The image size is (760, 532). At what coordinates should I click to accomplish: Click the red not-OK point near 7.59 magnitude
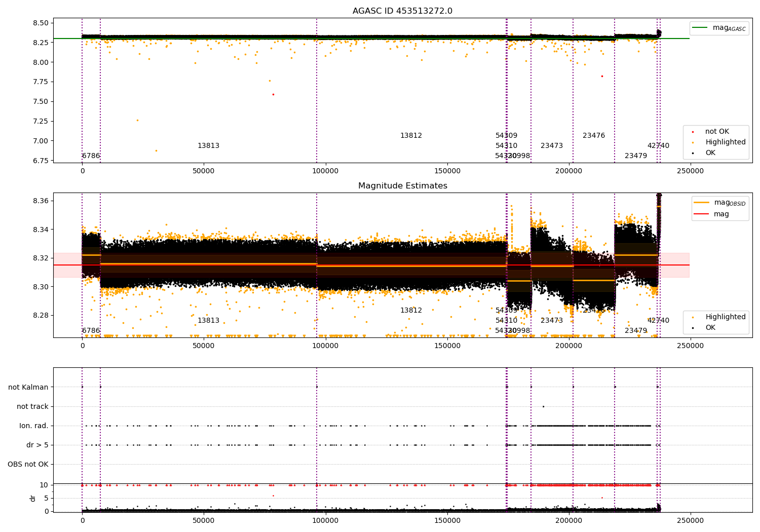click(x=273, y=94)
